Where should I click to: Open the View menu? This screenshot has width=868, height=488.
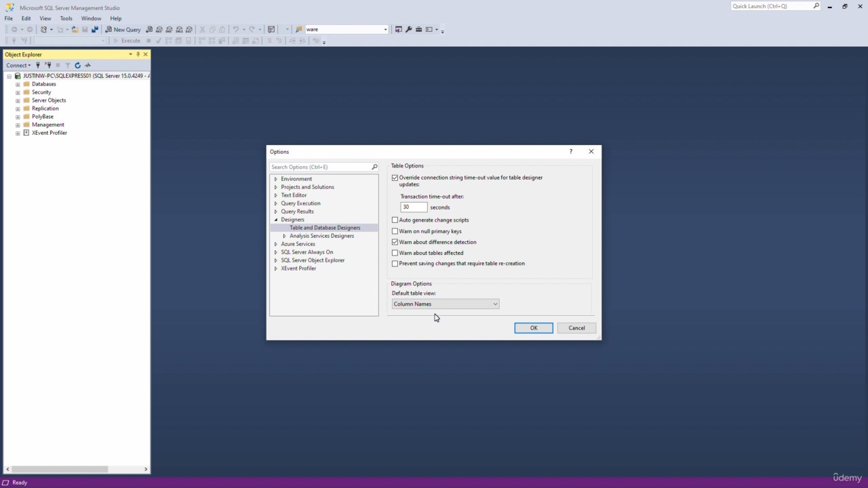click(x=45, y=18)
